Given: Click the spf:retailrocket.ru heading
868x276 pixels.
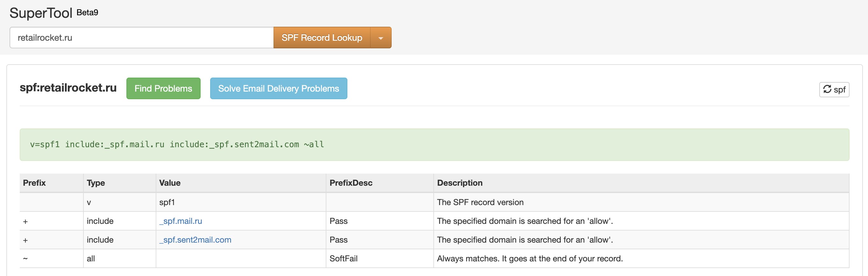Looking at the screenshot, I should 68,88.
